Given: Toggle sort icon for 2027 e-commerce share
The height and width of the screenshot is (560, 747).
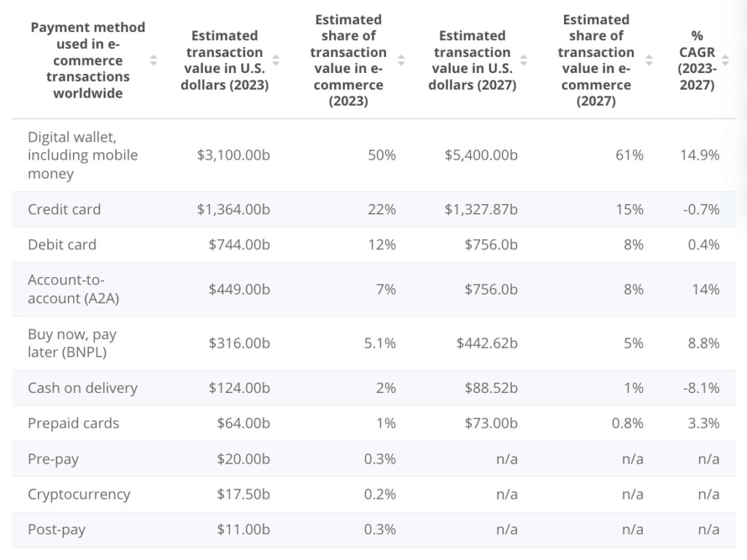Looking at the screenshot, I should click(x=649, y=61).
